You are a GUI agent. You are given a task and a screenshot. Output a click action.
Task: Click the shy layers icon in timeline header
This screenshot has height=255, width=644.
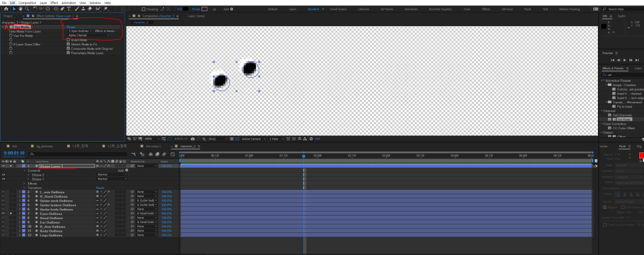click(x=150, y=154)
